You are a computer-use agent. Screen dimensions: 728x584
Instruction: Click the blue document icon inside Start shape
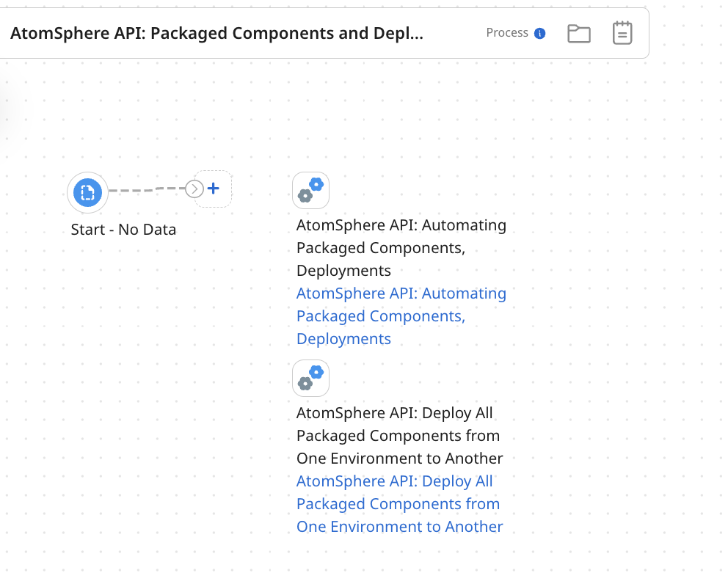(x=87, y=192)
